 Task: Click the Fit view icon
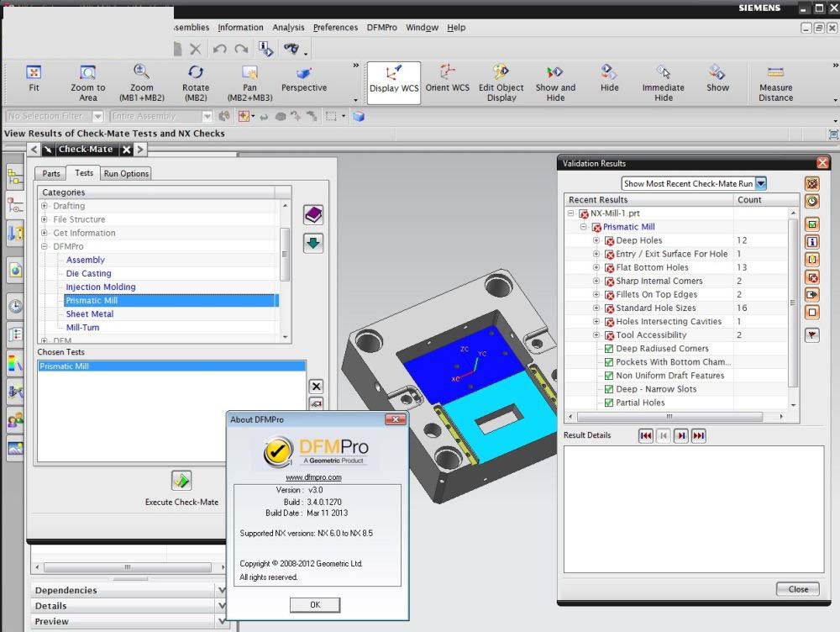(34, 73)
